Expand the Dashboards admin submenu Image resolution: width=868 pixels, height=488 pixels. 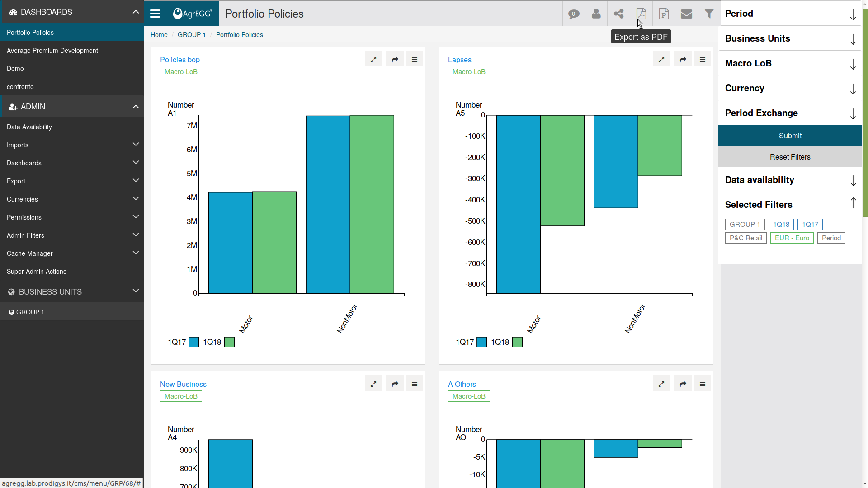(136, 163)
